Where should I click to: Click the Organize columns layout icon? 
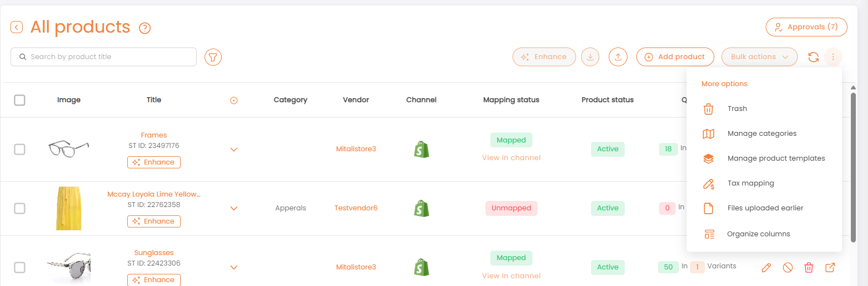709,234
